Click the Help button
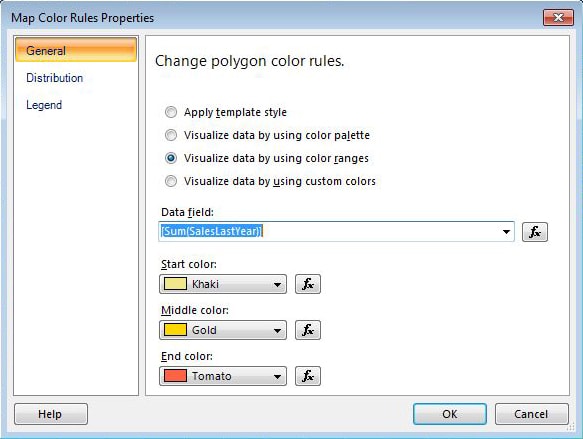583x439 pixels. point(51,414)
